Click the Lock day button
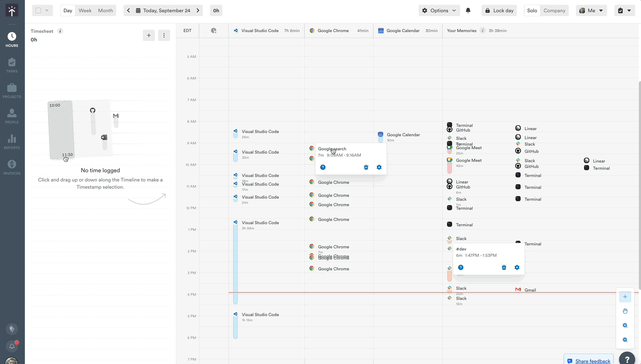Viewport: 641px width, 364px height. click(x=499, y=10)
